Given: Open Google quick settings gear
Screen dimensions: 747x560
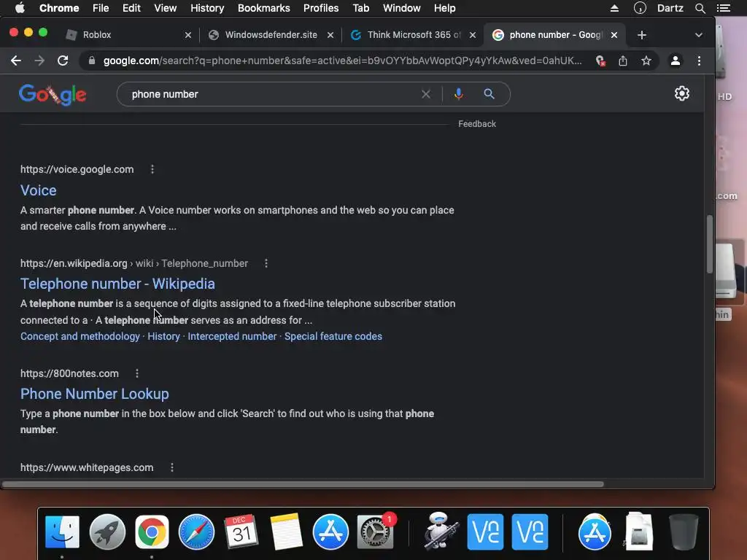Looking at the screenshot, I should tap(682, 93).
